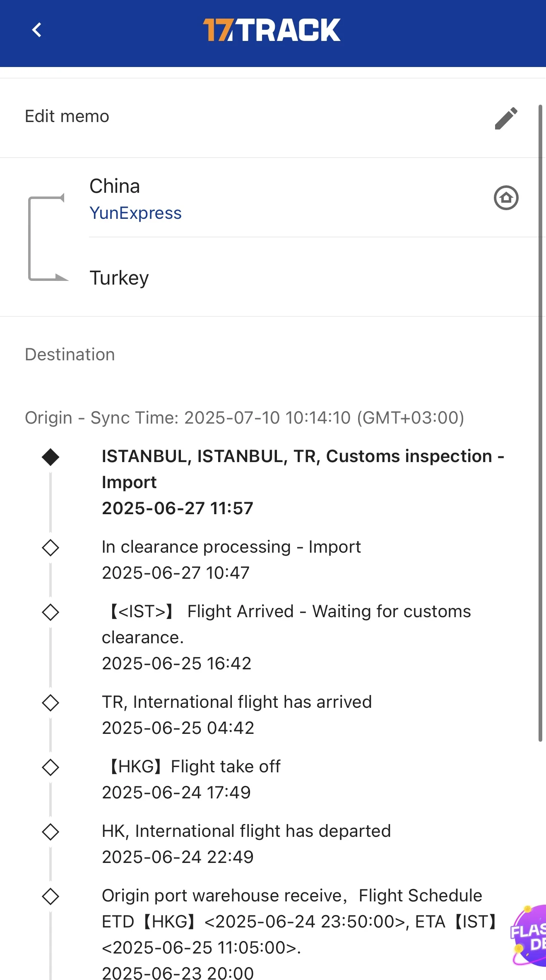Tap diamond next to Origin port warehouse receive
The image size is (546, 980).
(x=51, y=896)
